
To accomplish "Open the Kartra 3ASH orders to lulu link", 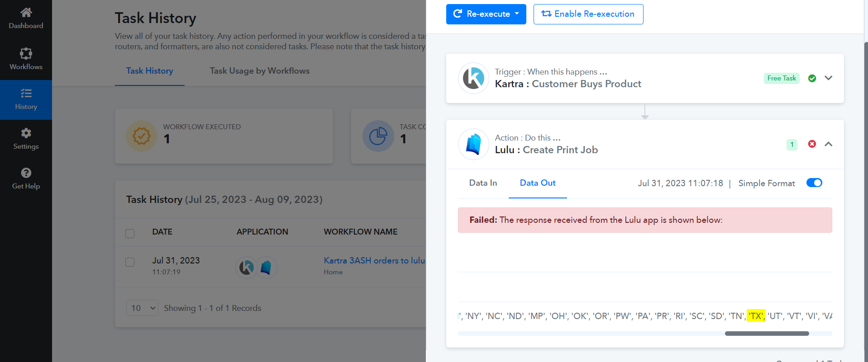I will [374, 260].
